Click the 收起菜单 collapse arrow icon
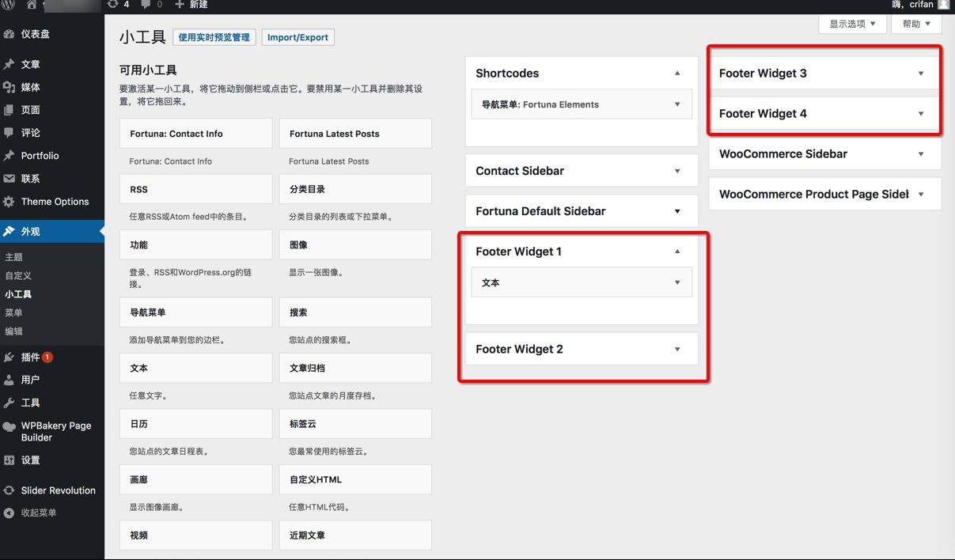This screenshot has width=955, height=560. pos(9,513)
